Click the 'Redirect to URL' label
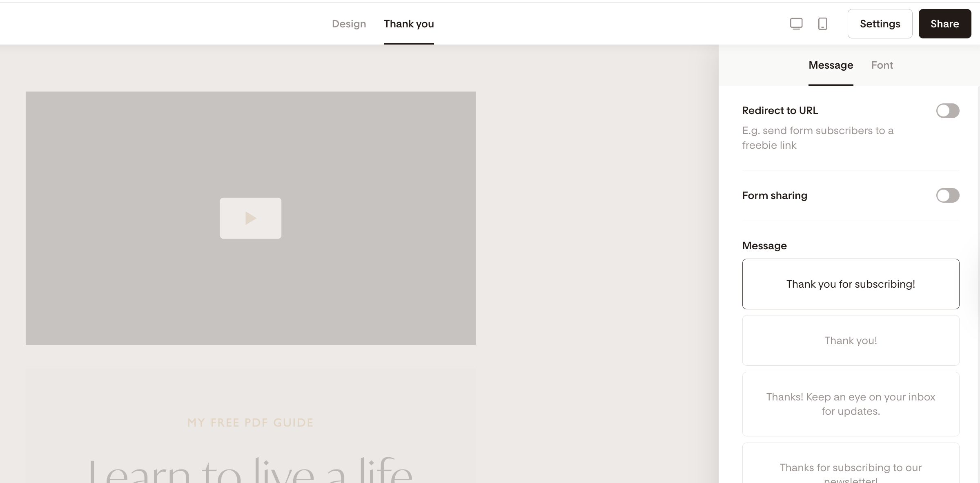This screenshot has height=483, width=980. pos(780,111)
